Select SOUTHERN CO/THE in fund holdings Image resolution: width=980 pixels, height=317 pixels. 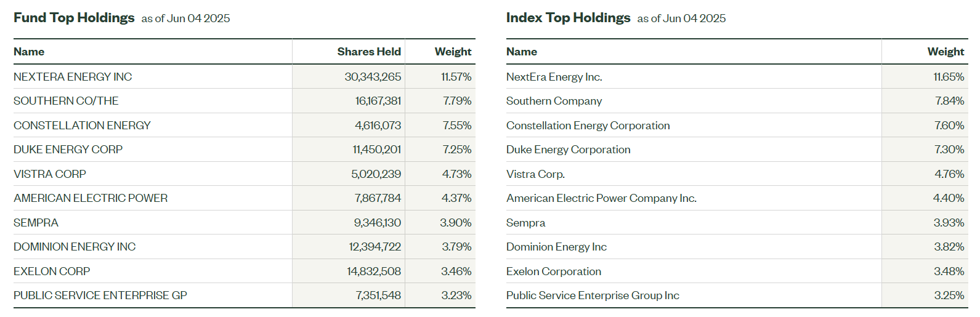point(66,101)
